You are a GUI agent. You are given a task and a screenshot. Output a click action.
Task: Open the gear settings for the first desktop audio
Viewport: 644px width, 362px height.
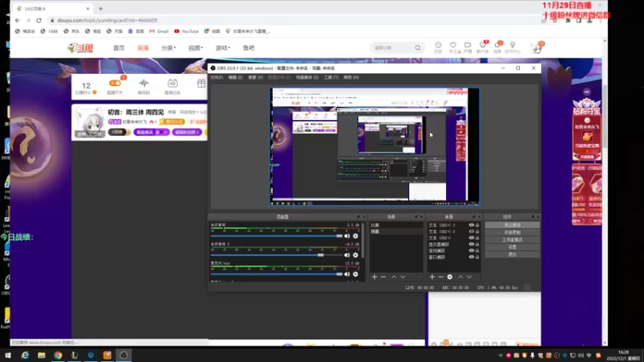[x=356, y=236]
